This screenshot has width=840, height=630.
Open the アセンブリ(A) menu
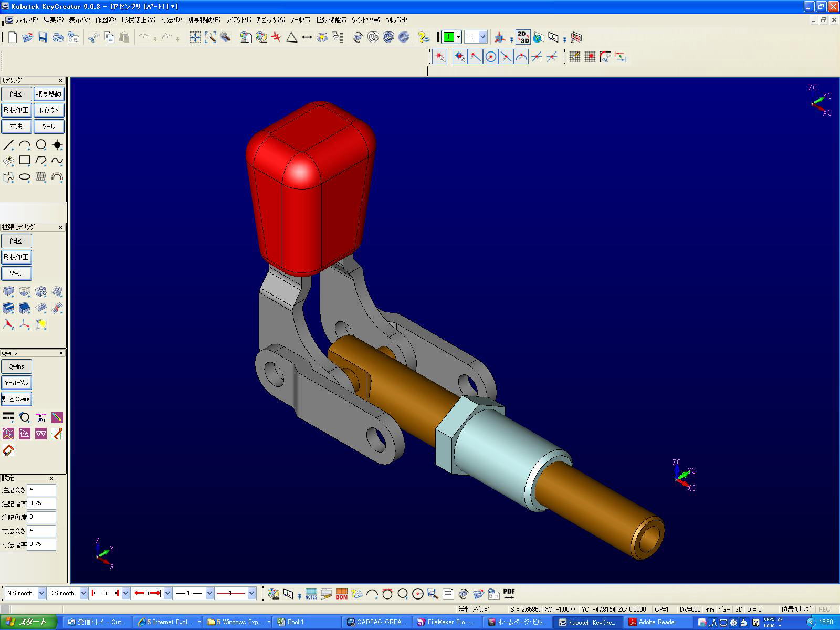270,20
